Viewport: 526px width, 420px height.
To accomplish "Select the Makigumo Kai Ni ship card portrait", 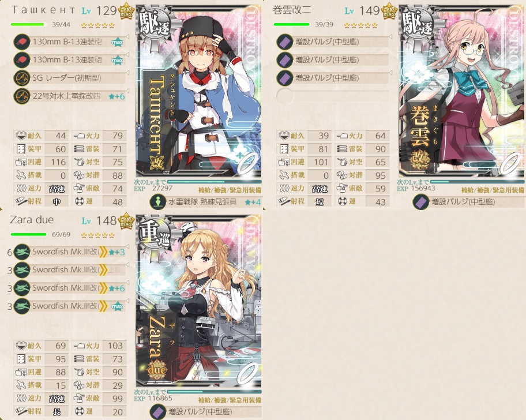I will (462, 91).
